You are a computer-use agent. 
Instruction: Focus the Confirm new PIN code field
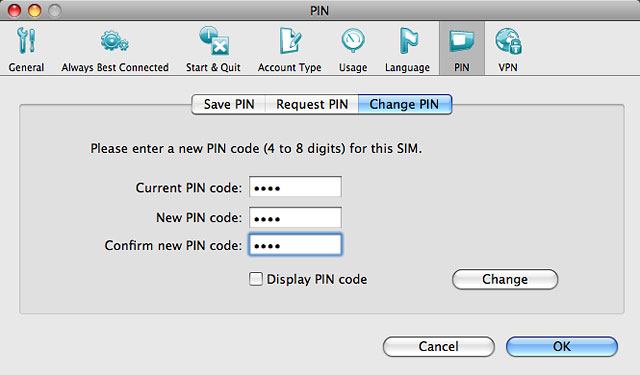pyautogui.click(x=295, y=245)
